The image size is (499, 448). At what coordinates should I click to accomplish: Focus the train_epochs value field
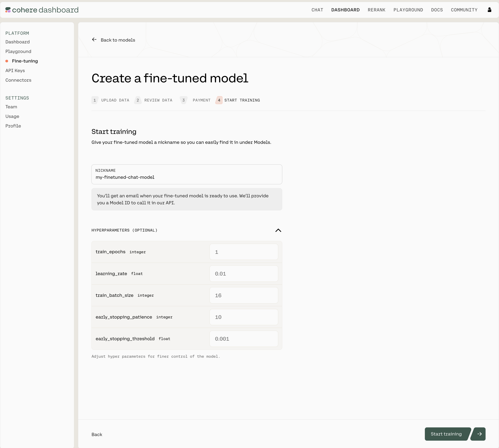(244, 252)
